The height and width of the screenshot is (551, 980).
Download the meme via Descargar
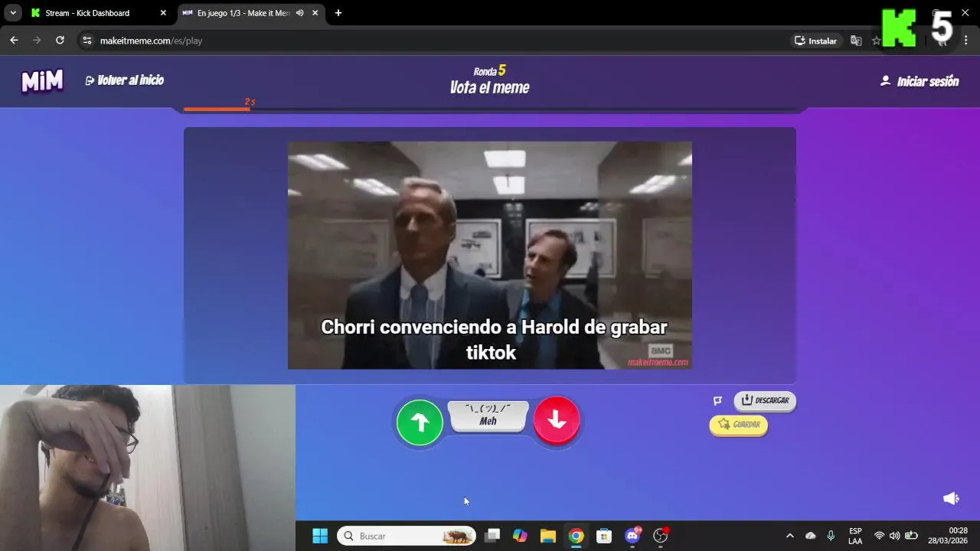(x=765, y=400)
